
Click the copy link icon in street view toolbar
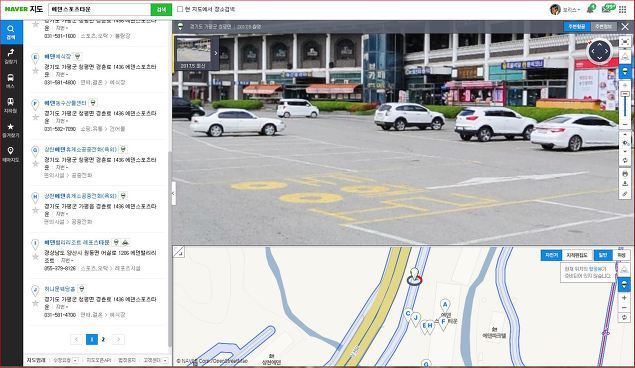[625, 194]
